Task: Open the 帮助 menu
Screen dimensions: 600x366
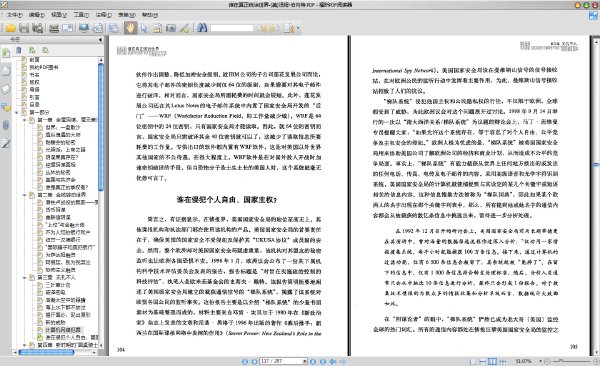Action: coord(150,15)
